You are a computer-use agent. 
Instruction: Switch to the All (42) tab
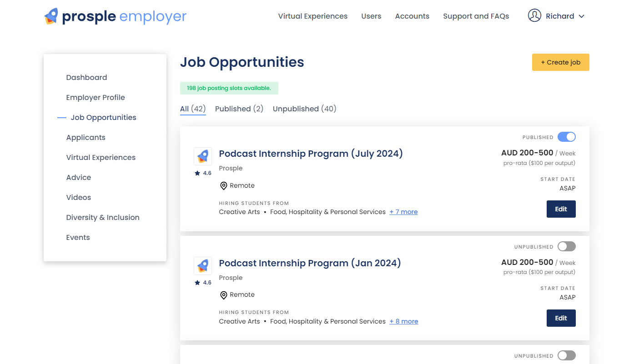(193, 109)
